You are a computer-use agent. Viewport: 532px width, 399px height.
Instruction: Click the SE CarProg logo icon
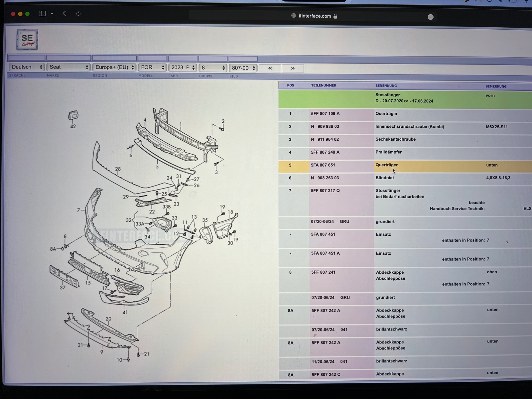(27, 40)
